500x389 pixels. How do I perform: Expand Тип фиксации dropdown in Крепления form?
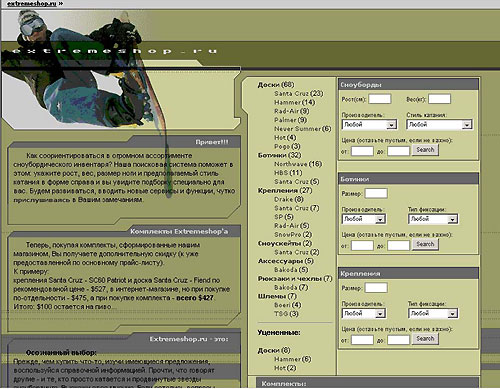click(x=433, y=313)
